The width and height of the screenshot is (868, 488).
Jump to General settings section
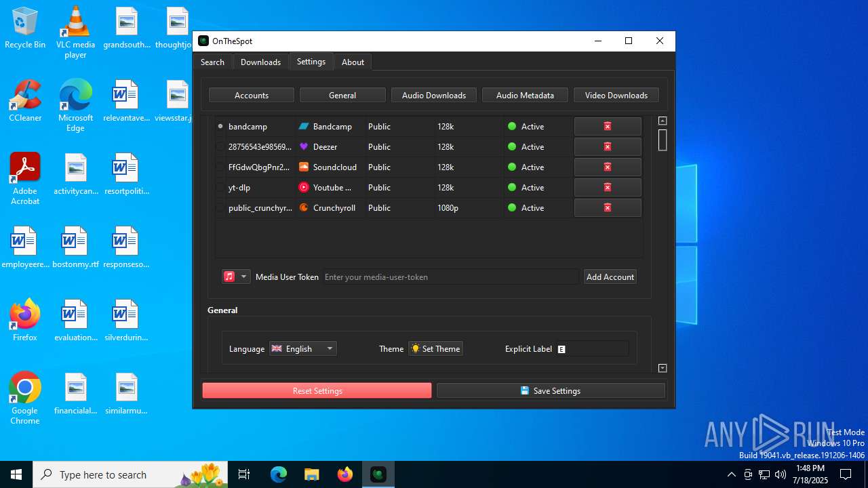(342, 95)
